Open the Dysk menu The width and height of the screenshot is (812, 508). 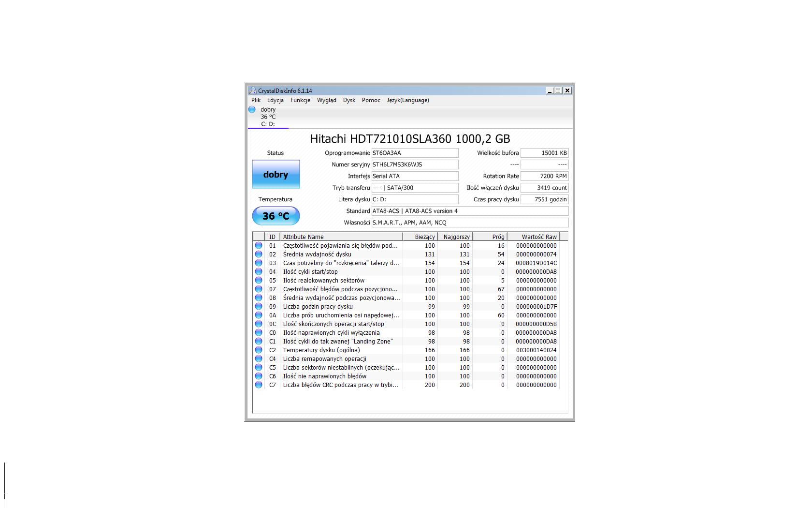pyautogui.click(x=349, y=100)
